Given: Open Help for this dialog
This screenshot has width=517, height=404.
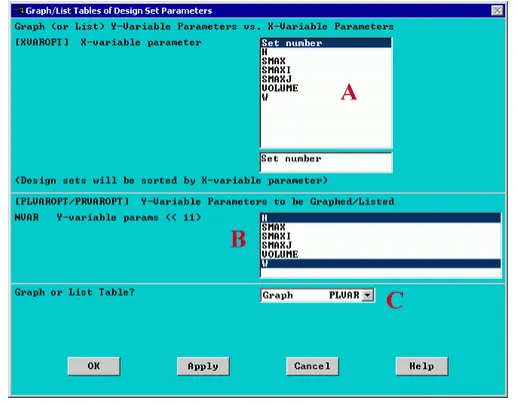Looking at the screenshot, I should [x=422, y=366].
